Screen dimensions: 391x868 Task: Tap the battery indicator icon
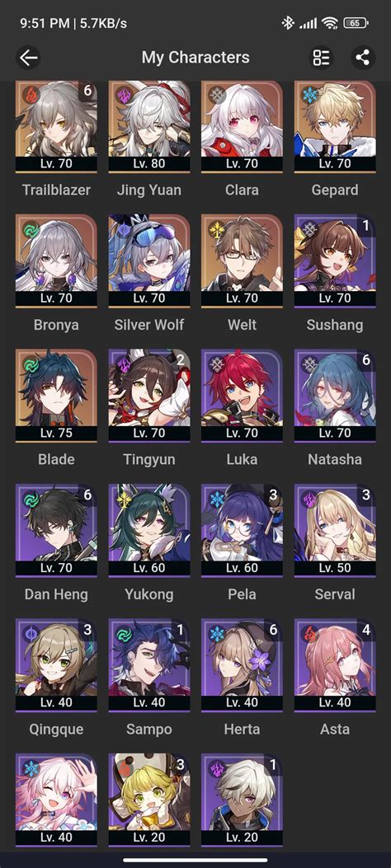coord(356,23)
